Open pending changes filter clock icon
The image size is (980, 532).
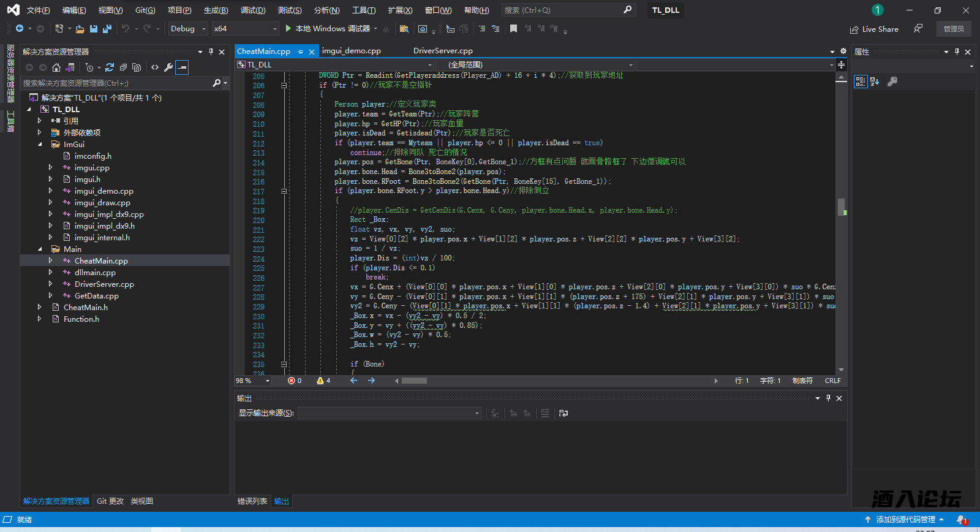[90, 67]
